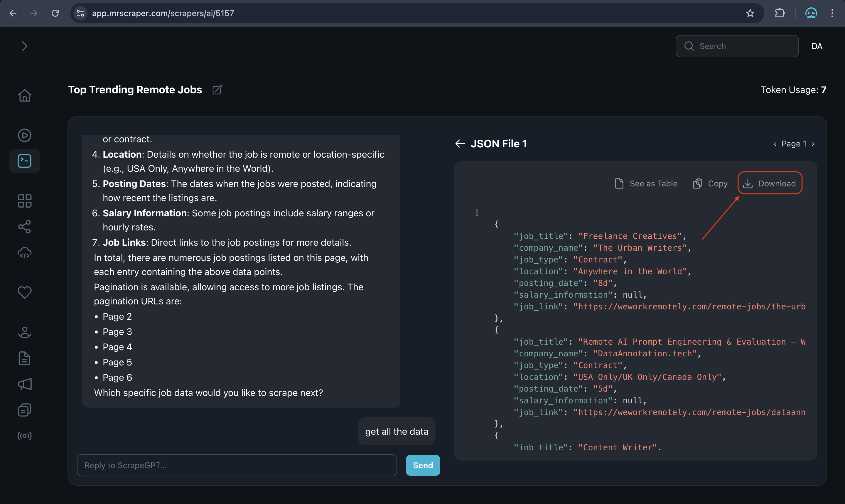Click the 'get all the data' message
Viewport: 845px width, 504px height.
click(x=397, y=431)
